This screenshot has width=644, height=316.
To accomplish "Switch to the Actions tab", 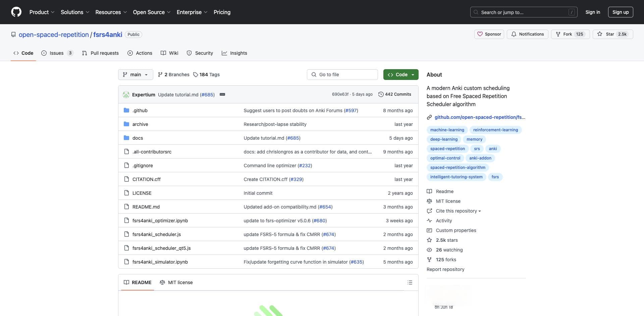I will 140,53.
